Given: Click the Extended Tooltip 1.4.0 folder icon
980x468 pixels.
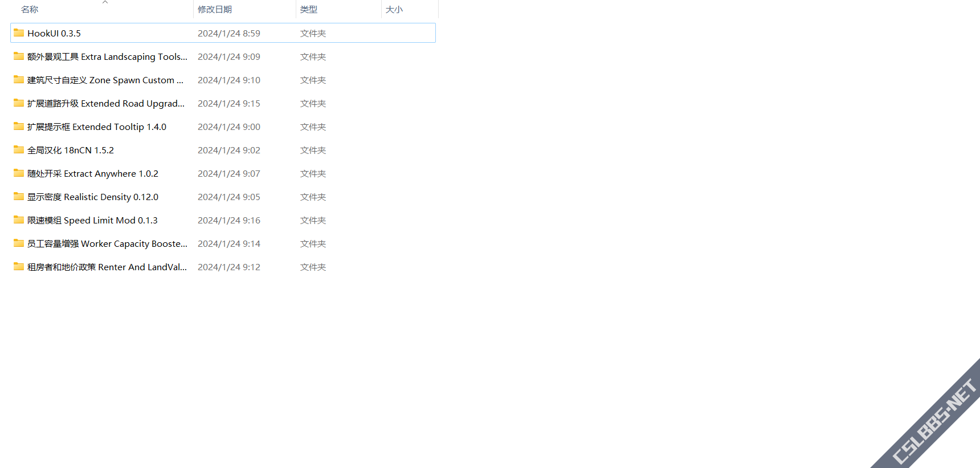Looking at the screenshot, I should [19, 127].
